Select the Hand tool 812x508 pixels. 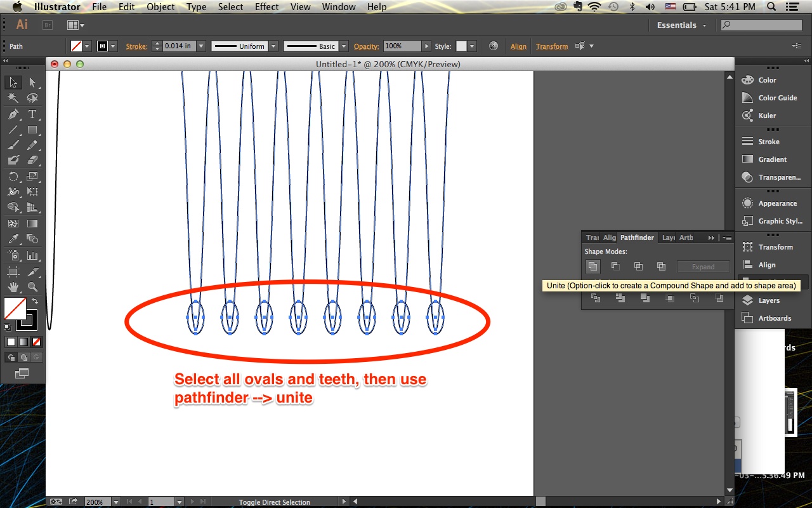[x=13, y=286]
